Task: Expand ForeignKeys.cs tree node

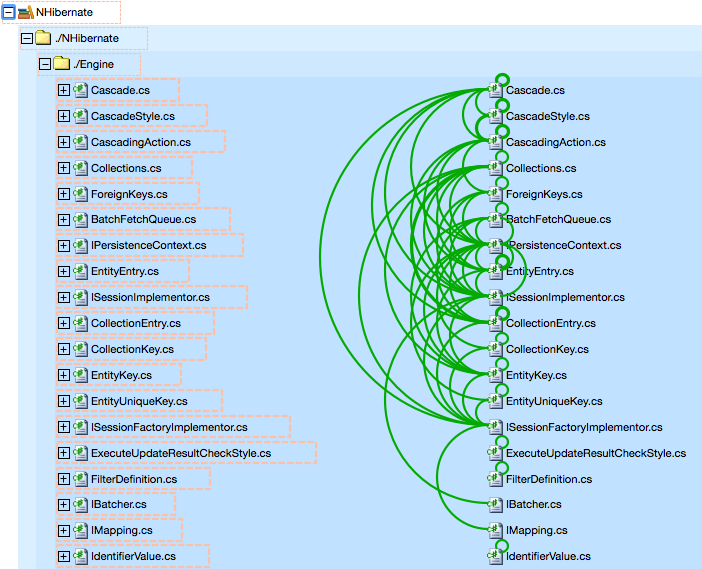Action: 64,194
